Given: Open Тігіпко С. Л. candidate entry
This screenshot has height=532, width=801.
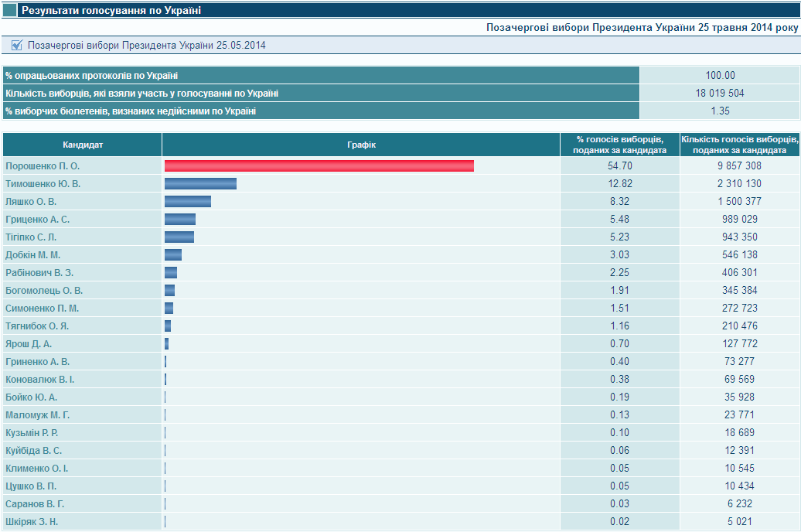Looking at the screenshot, I should click(31, 237).
